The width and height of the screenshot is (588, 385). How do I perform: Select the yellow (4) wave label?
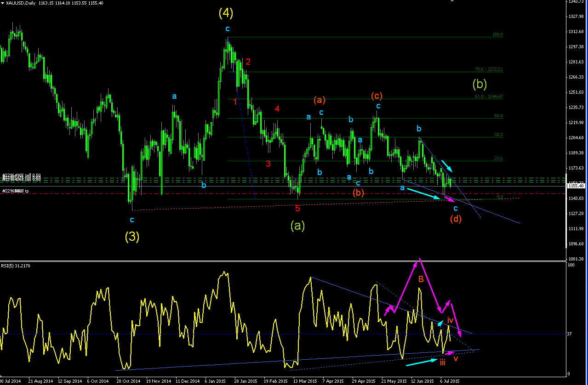(x=226, y=14)
